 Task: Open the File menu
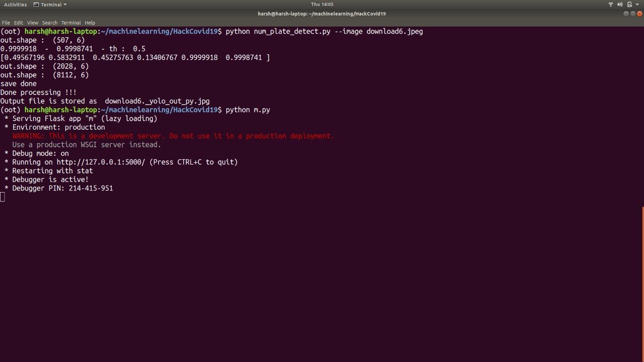click(6, 23)
